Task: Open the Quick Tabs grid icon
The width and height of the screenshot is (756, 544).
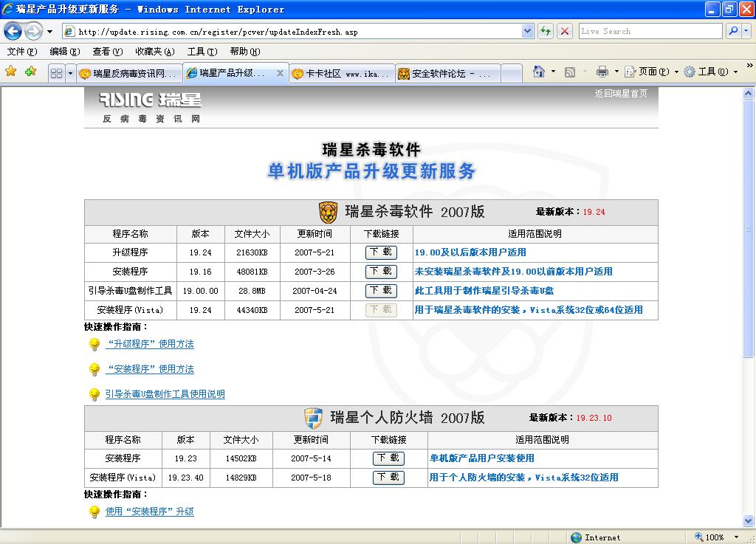Action: tap(56, 73)
